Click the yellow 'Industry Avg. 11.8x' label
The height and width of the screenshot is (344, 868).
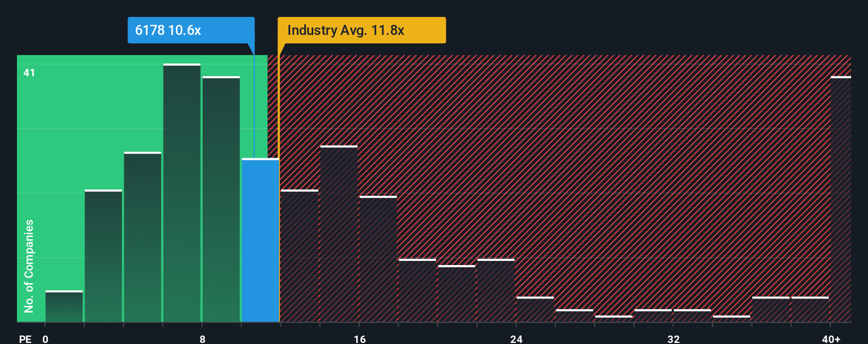[362, 30]
